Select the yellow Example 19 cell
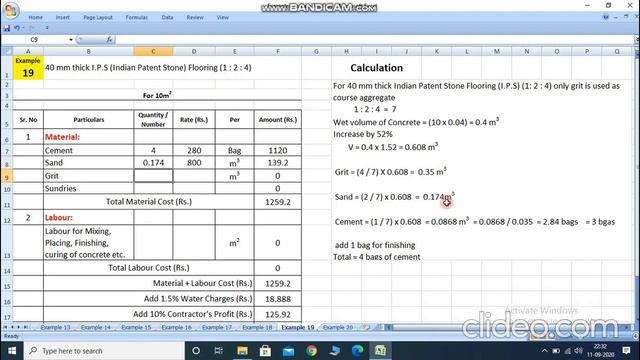The height and width of the screenshot is (360, 640). click(x=28, y=68)
